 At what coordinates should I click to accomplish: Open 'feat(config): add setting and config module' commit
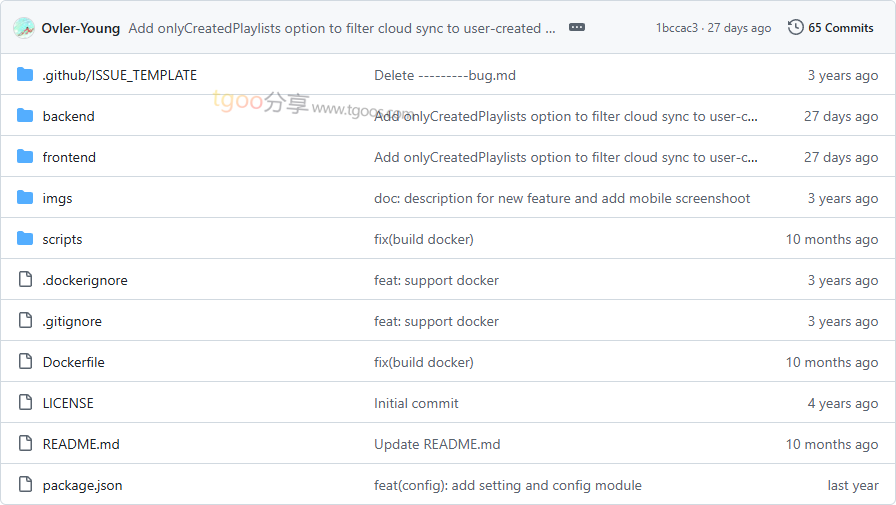(508, 485)
